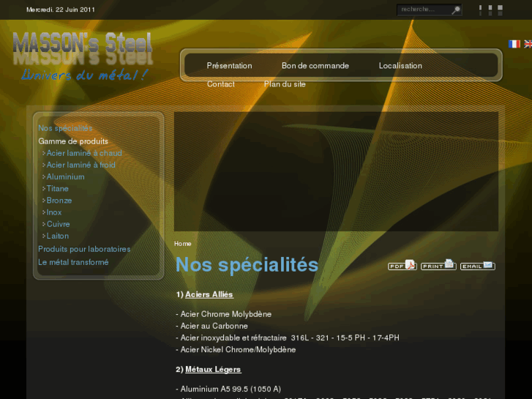Open the Cuivre product page
This screenshot has height=399, width=532.
coord(58,224)
